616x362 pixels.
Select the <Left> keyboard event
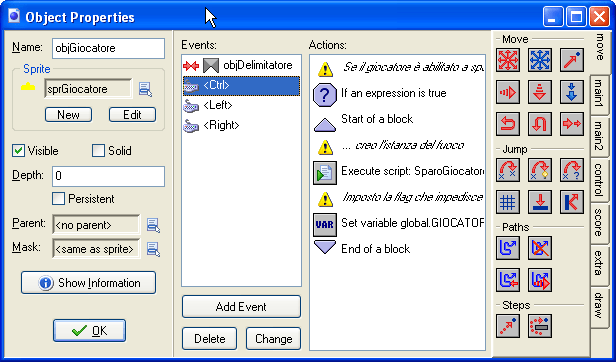pyautogui.click(x=241, y=105)
